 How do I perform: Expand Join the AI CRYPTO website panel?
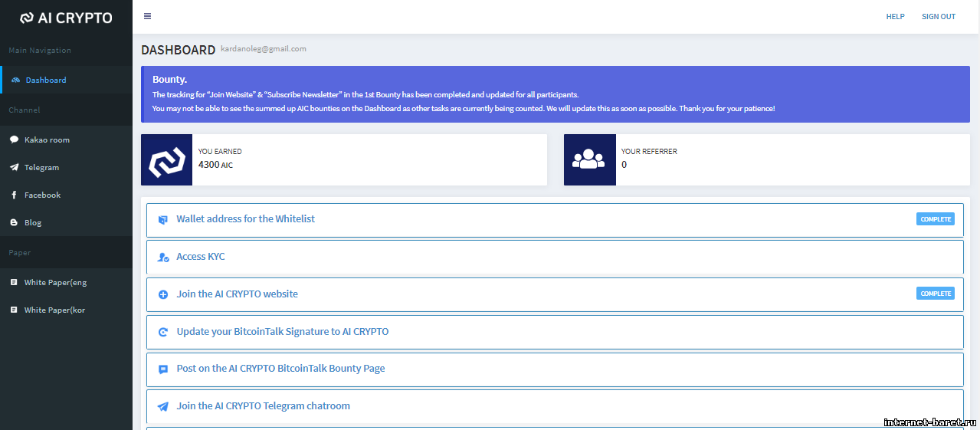coord(555,294)
